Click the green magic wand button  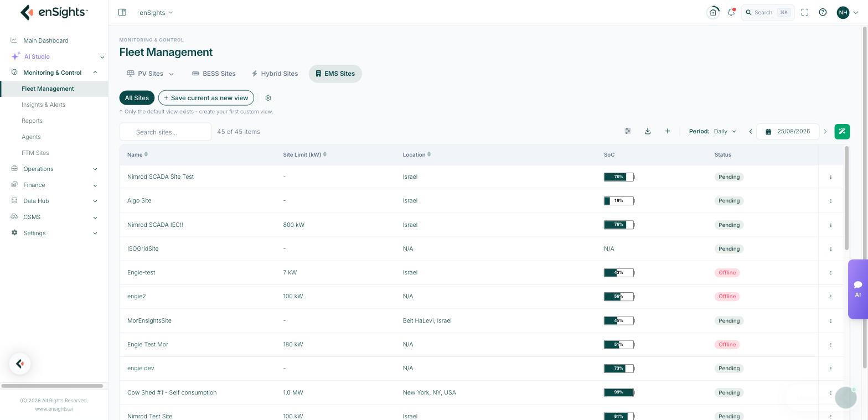(842, 131)
